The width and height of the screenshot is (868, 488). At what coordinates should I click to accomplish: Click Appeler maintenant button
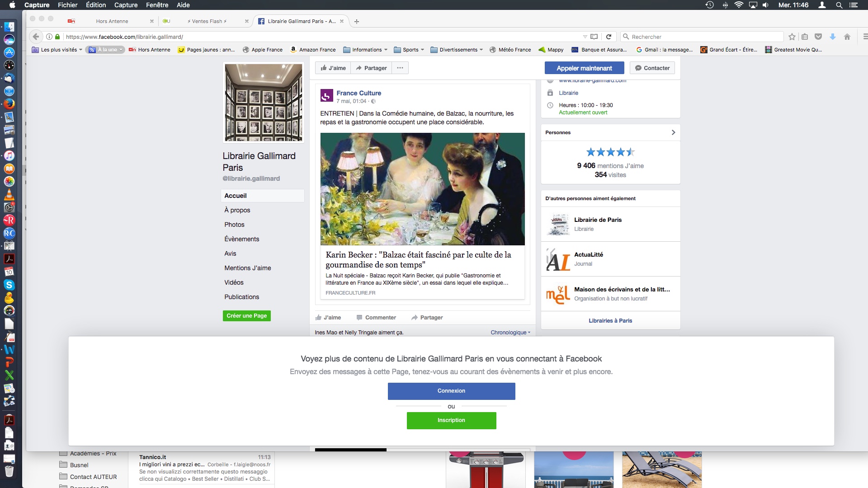[x=584, y=68]
